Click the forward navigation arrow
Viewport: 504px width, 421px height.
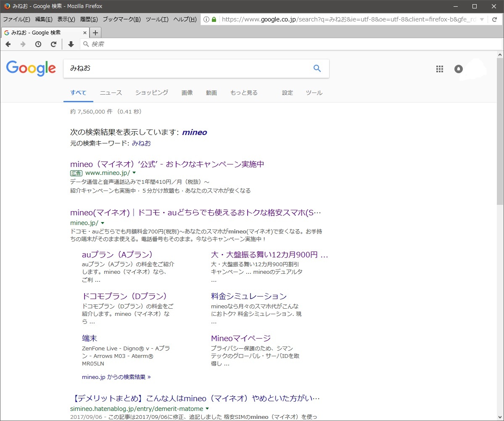tap(23, 44)
